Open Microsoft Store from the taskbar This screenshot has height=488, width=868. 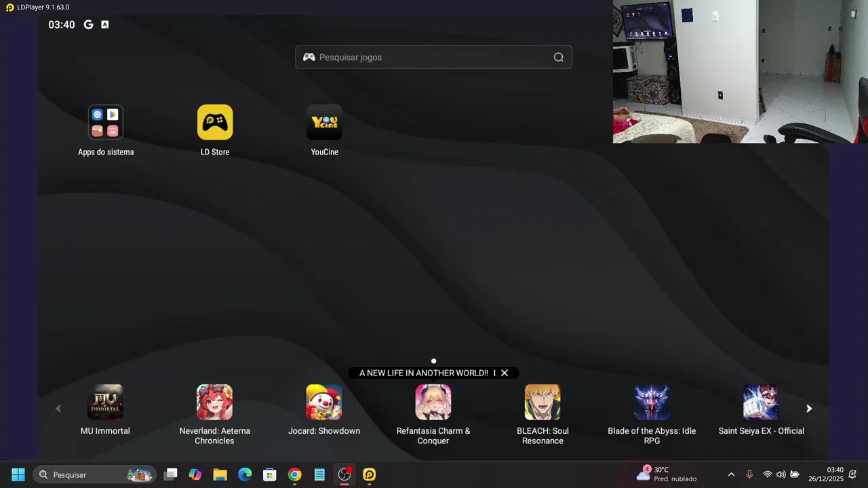point(270,474)
